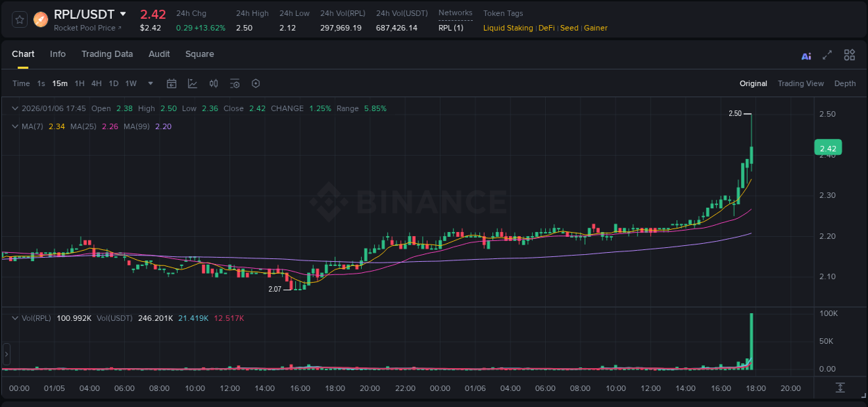Image resolution: width=868 pixels, height=407 pixels.
Task: Switch to the Trading View chart mode
Action: 801,83
